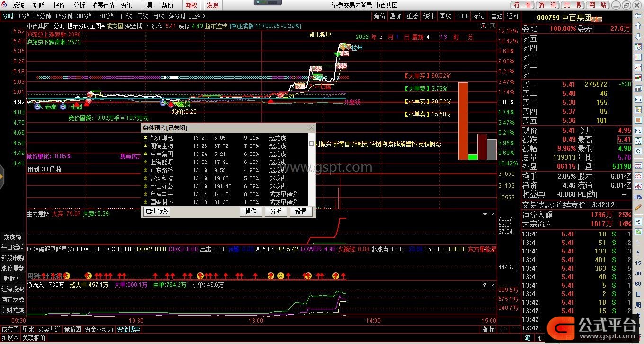Click the collapsed left edge panel handle
Image resolution: width=644 pixels, height=344 pixels.
click(2, 177)
